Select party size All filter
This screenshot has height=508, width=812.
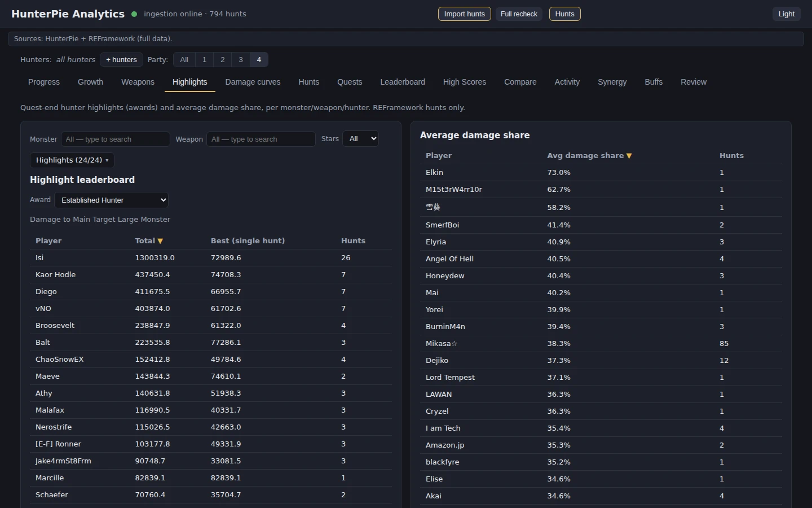[x=184, y=60]
